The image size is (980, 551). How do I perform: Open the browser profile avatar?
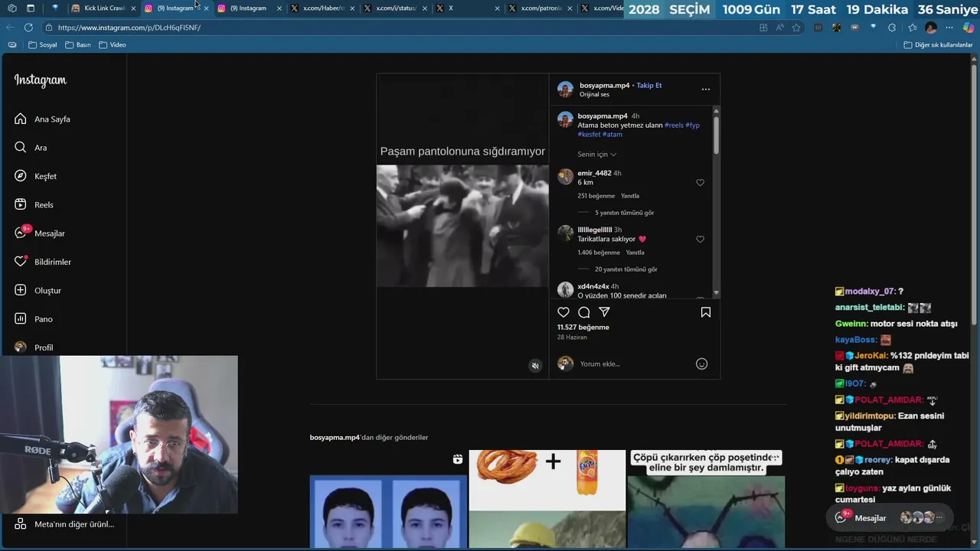(x=931, y=28)
